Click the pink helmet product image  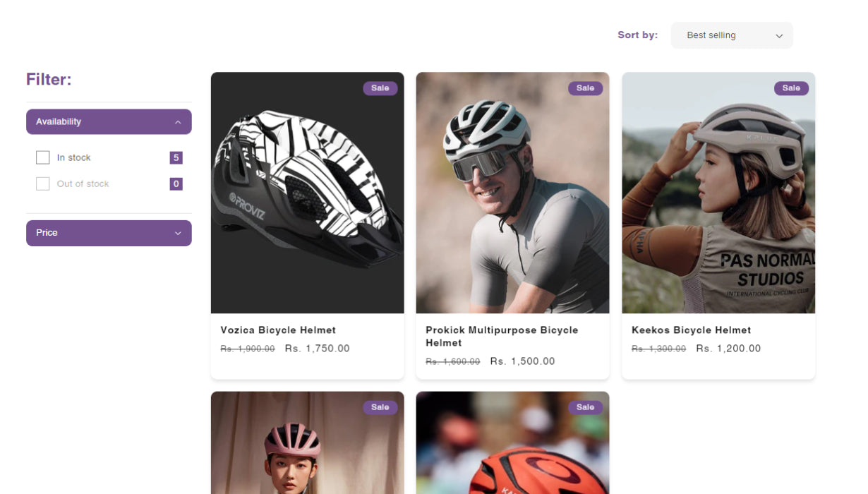click(307, 445)
